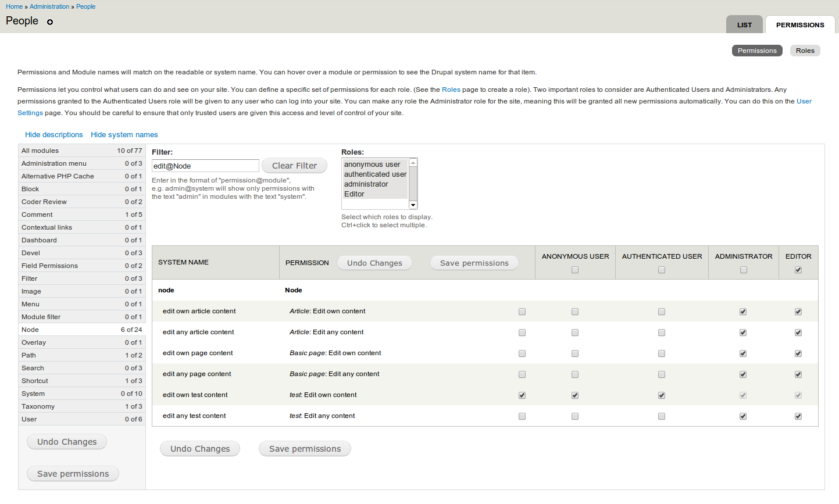This screenshot has height=504, width=839.
Task: Check anonymous user for edit own page content
Action: (x=575, y=353)
